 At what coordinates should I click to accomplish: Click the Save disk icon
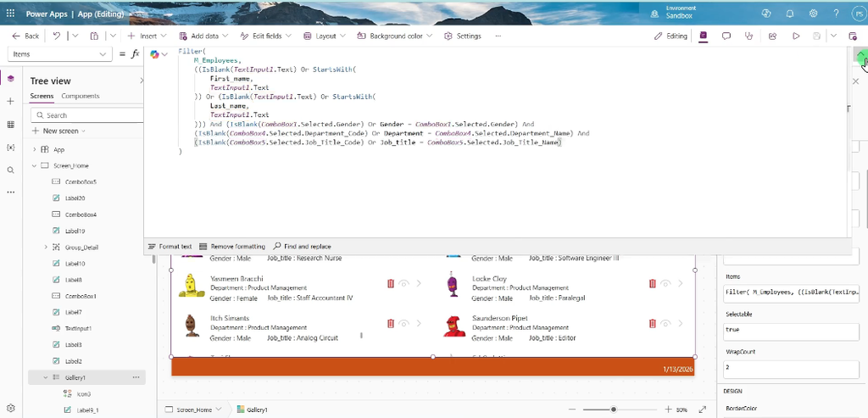click(816, 36)
